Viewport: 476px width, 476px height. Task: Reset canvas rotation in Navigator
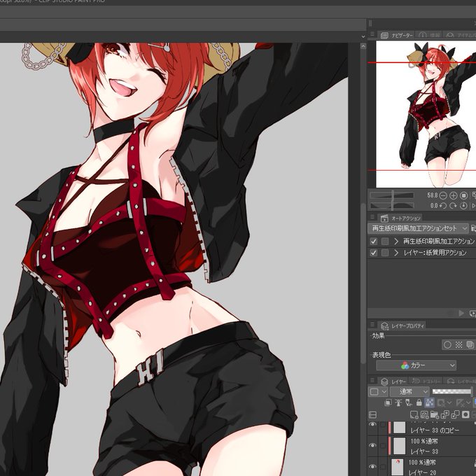(463, 206)
